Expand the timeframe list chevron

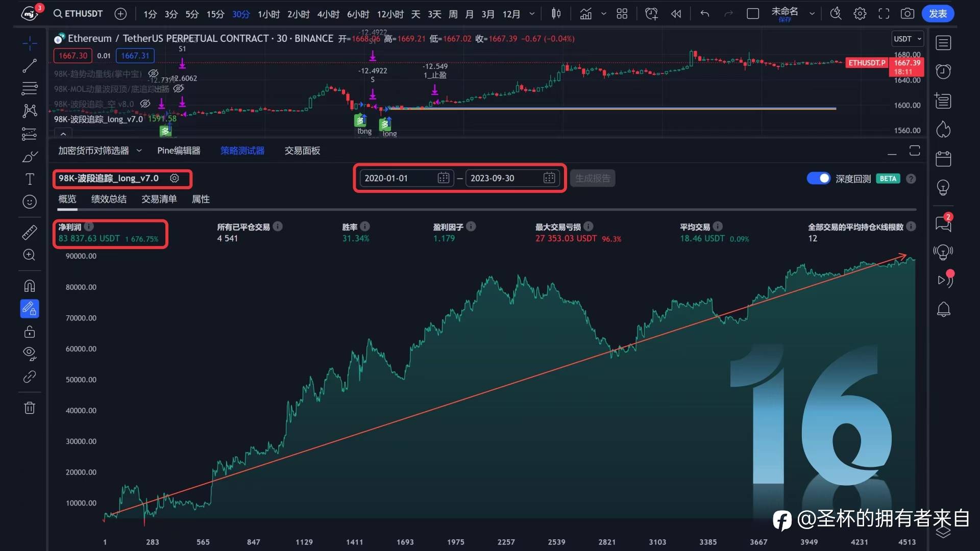tap(532, 14)
